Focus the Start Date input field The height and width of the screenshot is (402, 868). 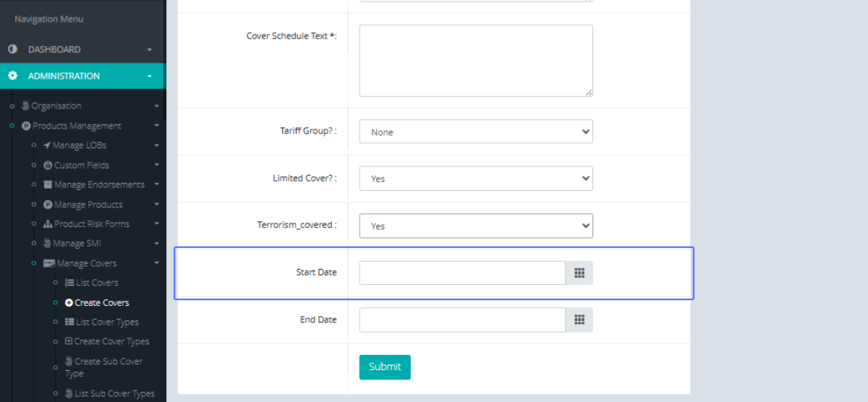coord(461,273)
